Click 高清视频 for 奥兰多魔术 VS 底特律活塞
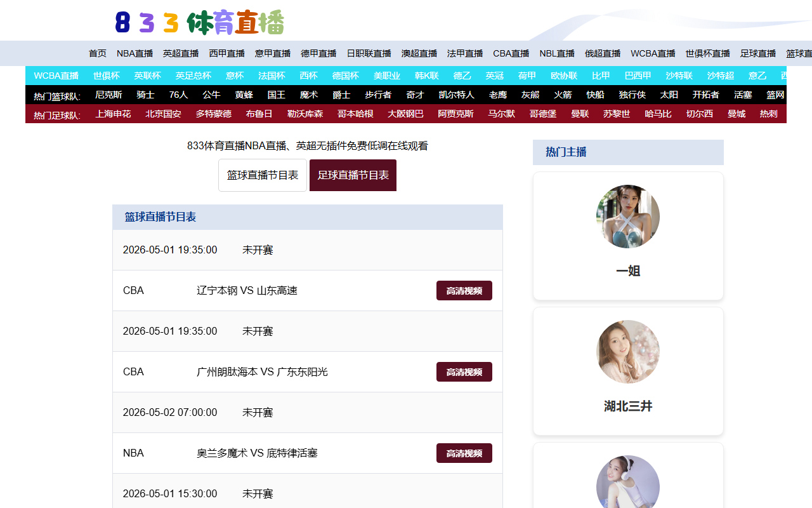Image resolution: width=812 pixels, height=508 pixels. pos(464,453)
